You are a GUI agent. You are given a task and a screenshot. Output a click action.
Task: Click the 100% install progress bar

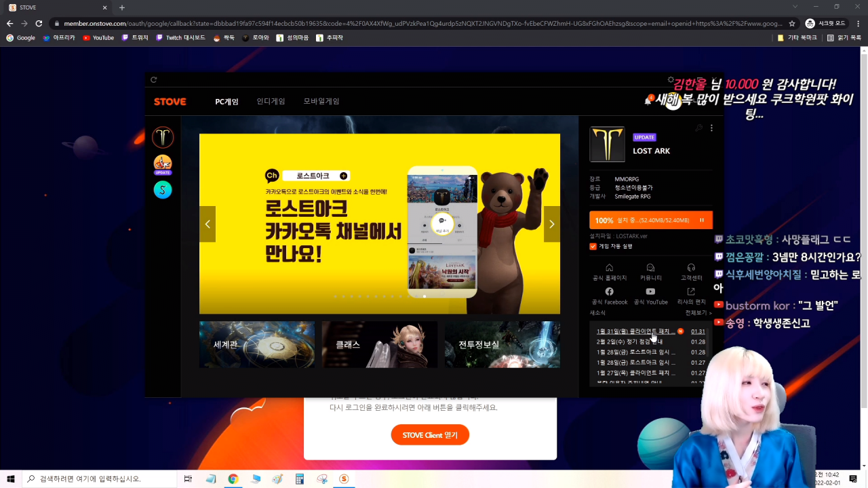tap(651, 220)
